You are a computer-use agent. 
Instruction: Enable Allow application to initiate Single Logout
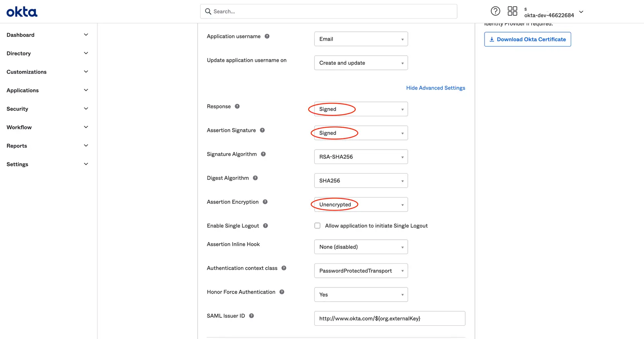[x=317, y=226]
